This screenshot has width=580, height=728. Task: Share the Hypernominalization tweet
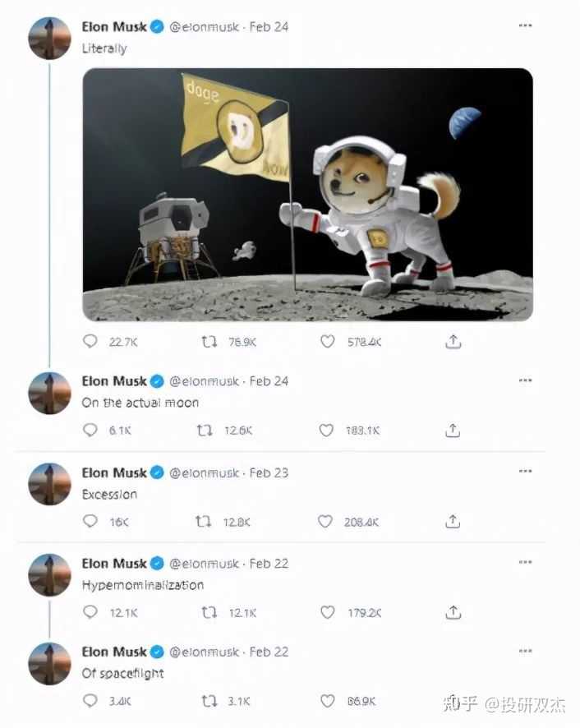pyautogui.click(x=453, y=612)
